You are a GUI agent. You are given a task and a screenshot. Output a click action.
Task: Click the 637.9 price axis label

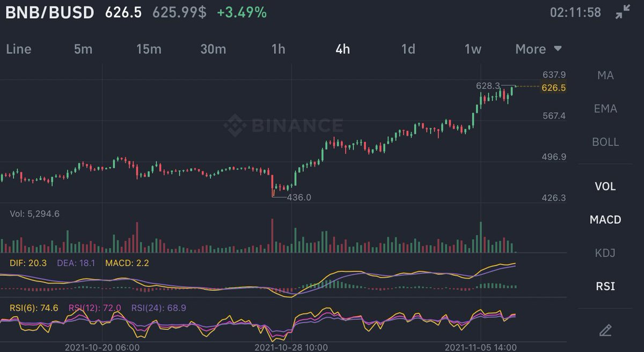(554, 75)
